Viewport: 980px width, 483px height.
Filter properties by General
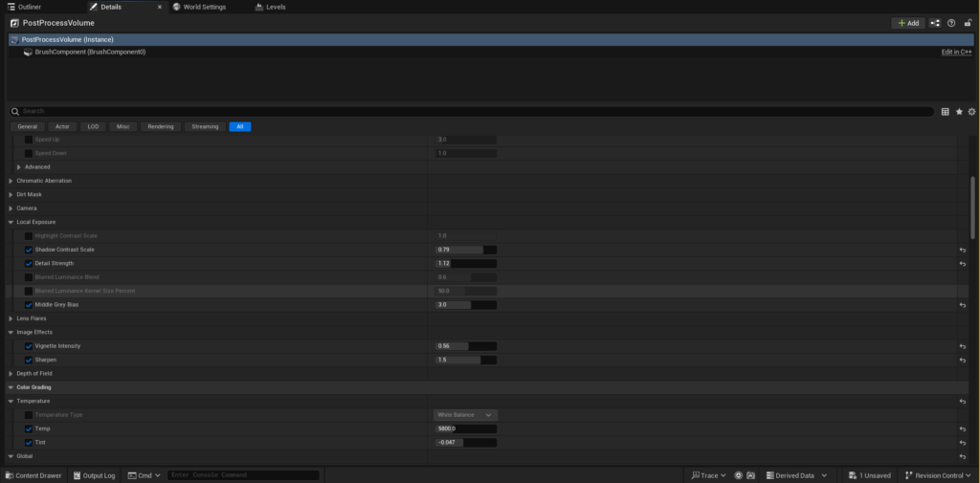click(28, 126)
